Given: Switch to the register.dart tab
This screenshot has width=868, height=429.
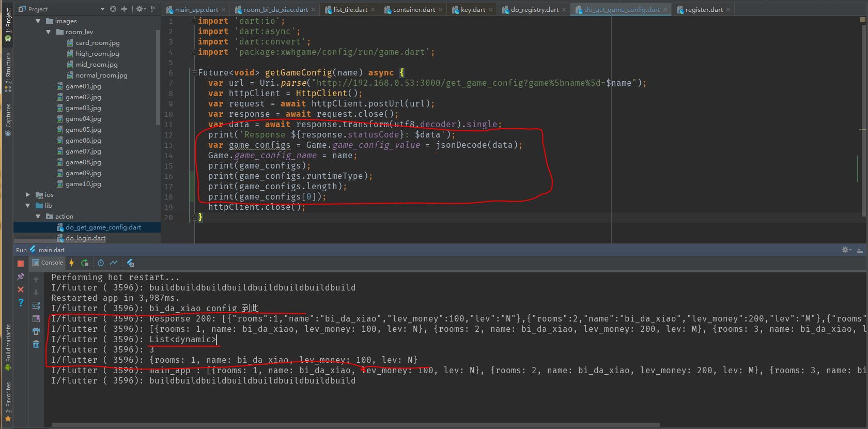Looking at the screenshot, I should pos(704,9).
